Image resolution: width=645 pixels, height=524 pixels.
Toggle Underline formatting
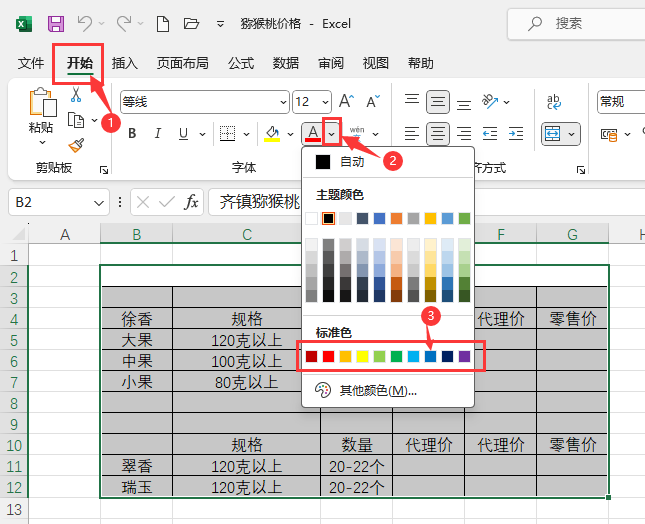pyautogui.click(x=183, y=133)
